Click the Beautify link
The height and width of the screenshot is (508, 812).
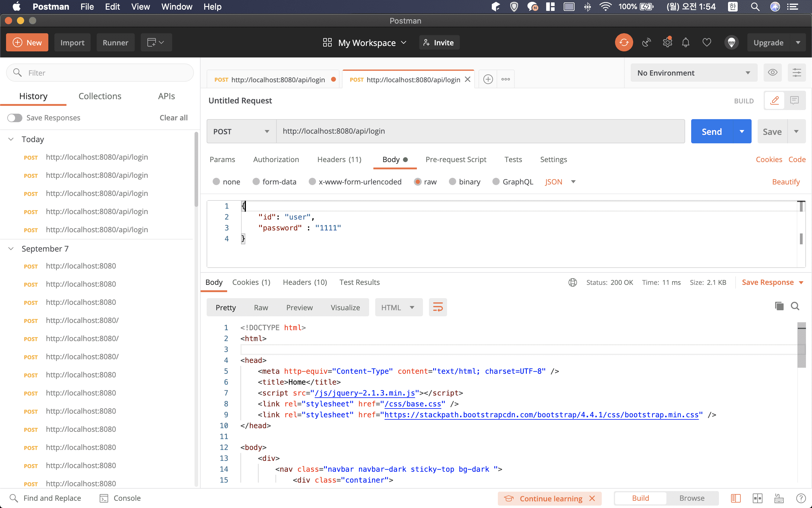pos(786,181)
